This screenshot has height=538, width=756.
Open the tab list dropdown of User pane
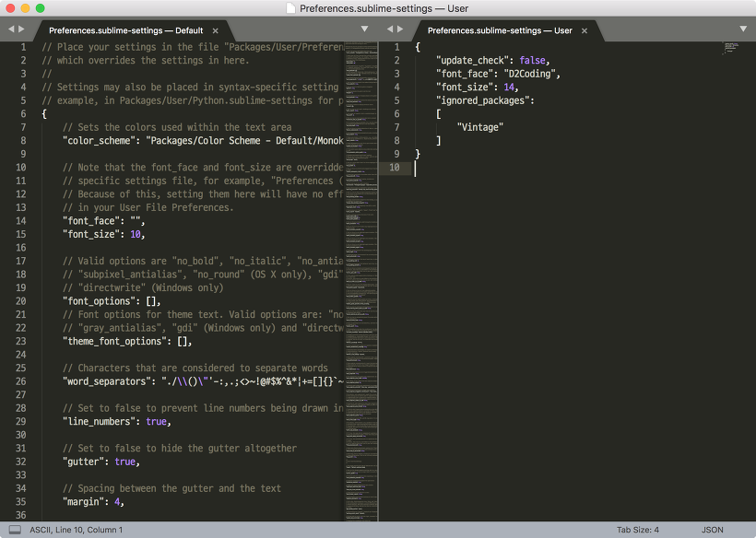743,29
